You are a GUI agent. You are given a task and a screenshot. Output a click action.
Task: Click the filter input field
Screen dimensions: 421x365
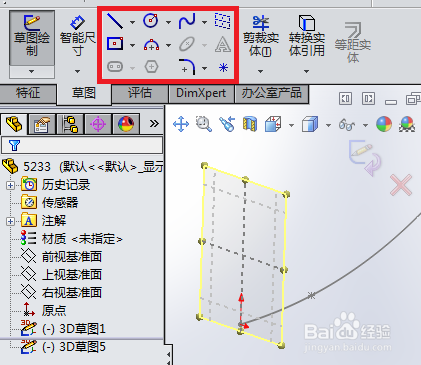[82, 145]
